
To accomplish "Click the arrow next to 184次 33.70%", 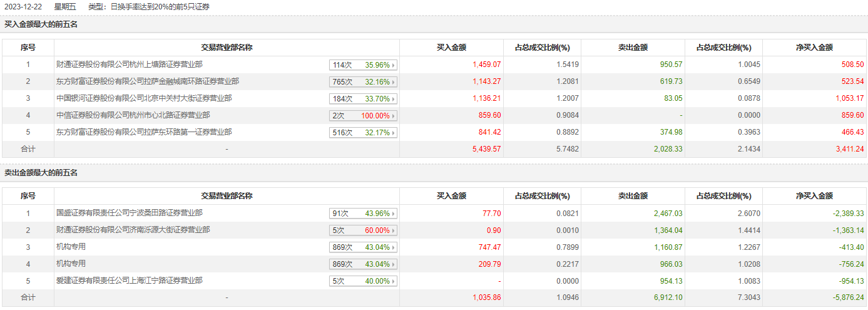I will click(x=394, y=98).
